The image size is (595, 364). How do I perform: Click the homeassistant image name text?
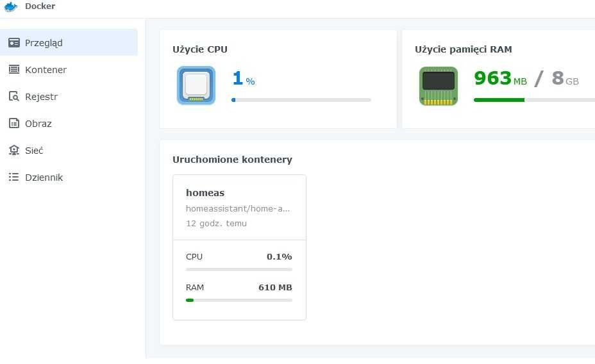(x=238, y=208)
